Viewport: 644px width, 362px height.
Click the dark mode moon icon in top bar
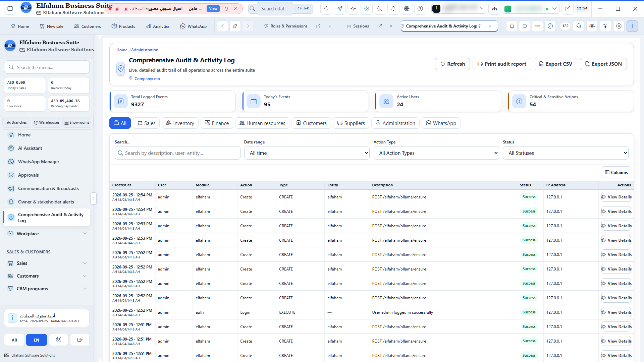coord(380,9)
